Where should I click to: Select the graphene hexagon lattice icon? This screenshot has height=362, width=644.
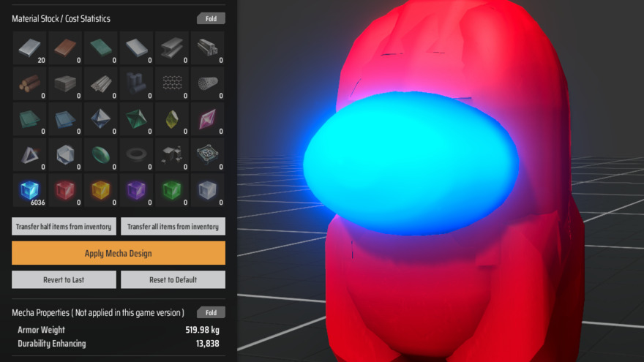click(173, 84)
